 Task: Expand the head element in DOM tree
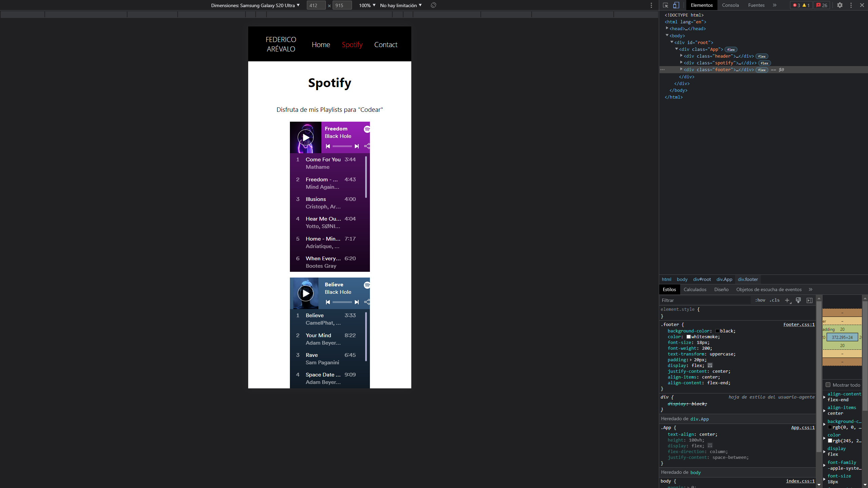667,28
